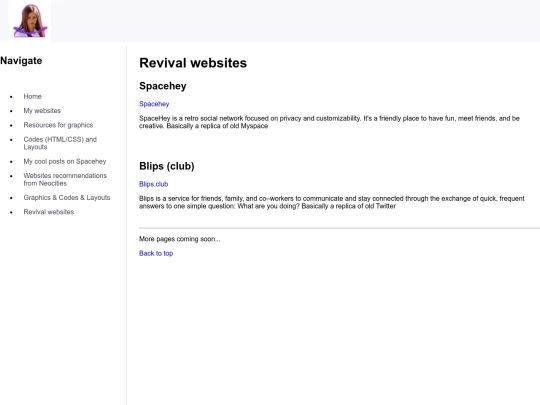Click the More pages coming soon text
540x405 pixels.
point(180,239)
